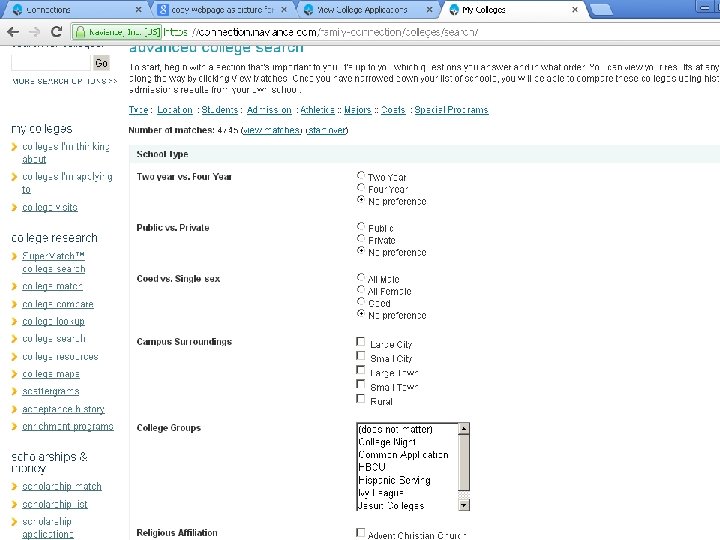
Task: Select the Public radio button
Action: tap(361, 227)
